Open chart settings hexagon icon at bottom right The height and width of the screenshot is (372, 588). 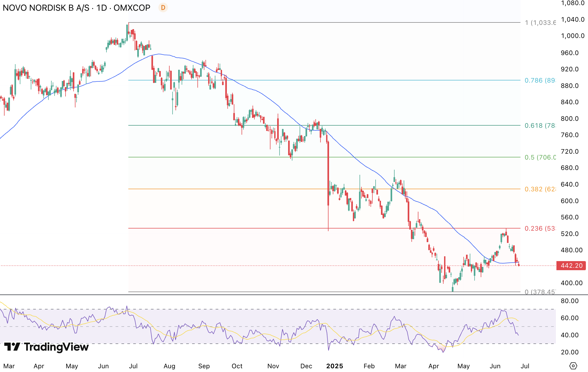click(x=573, y=366)
